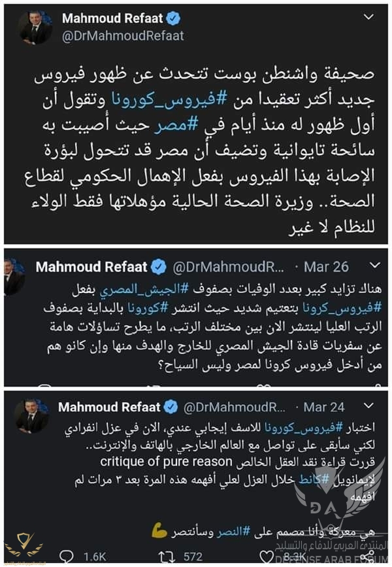The width and height of the screenshot is (392, 567).
Task: Expand options chevron on Mar 24 tweet
Action: [x=373, y=407]
